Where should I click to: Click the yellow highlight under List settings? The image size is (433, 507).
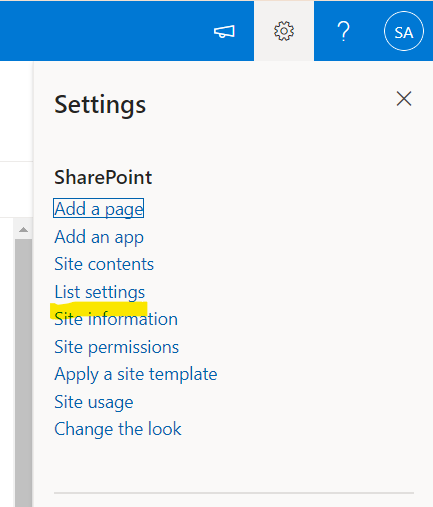click(99, 309)
